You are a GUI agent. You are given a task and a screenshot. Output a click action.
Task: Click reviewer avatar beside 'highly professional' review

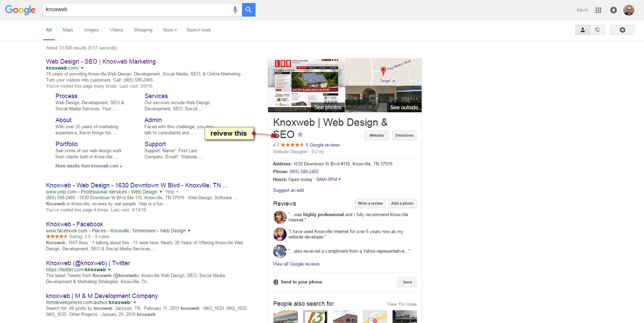tap(280, 217)
